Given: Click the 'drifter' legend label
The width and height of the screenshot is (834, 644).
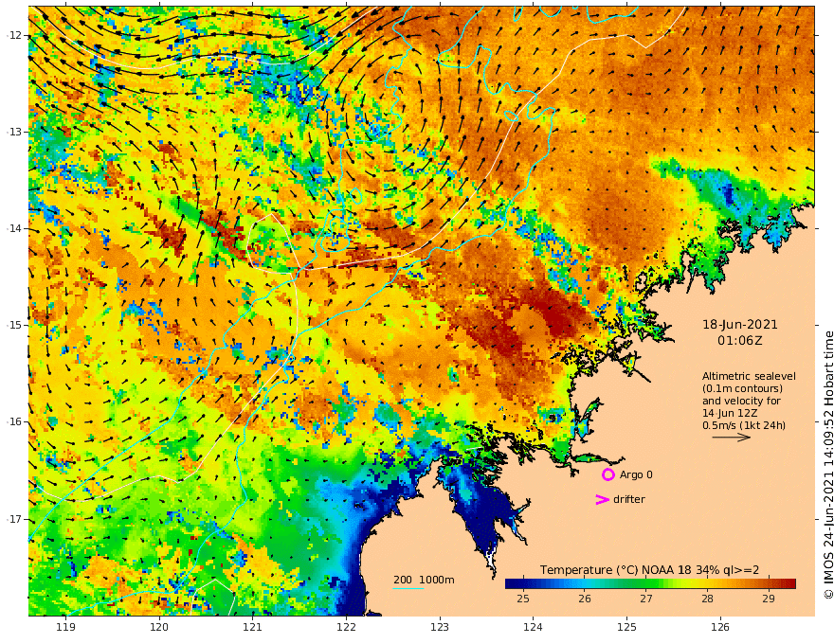Looking at the screenshot, I should coord(628,499).
